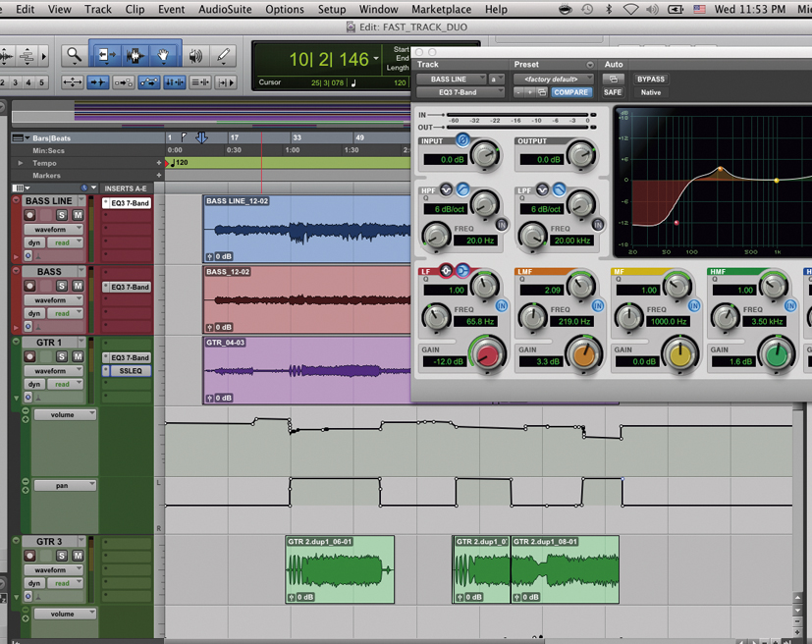812x644 pixels.
Task: Open the factory default preset menu
Action: click(x=554, y=80)
